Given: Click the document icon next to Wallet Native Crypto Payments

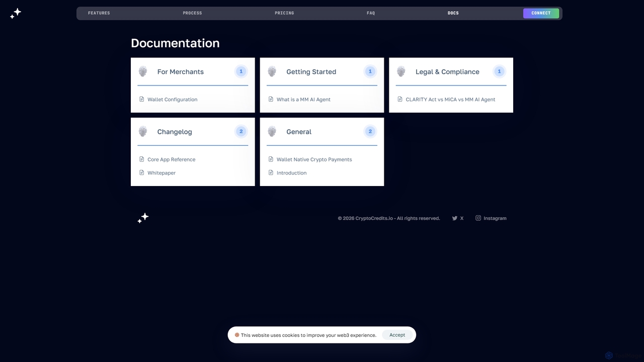Looking at the screenshot, I should 271,159.
